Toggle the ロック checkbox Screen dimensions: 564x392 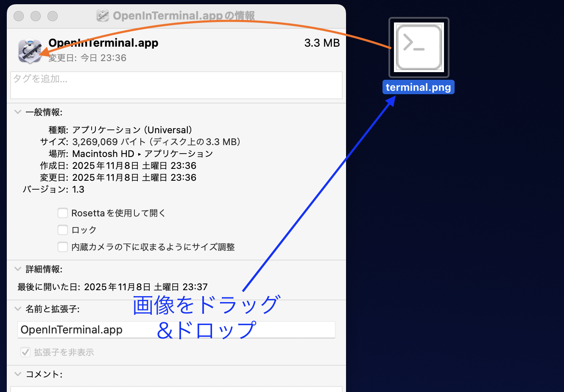tap(63, 230)
